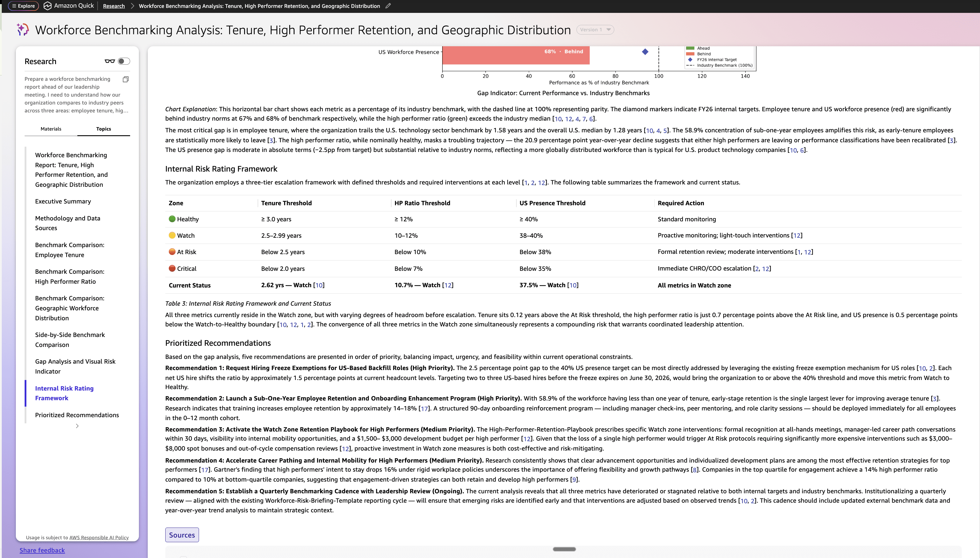980x558 pixels.
Task: Click the orange At Risk circle icon
Action: [x=172, y=252]
